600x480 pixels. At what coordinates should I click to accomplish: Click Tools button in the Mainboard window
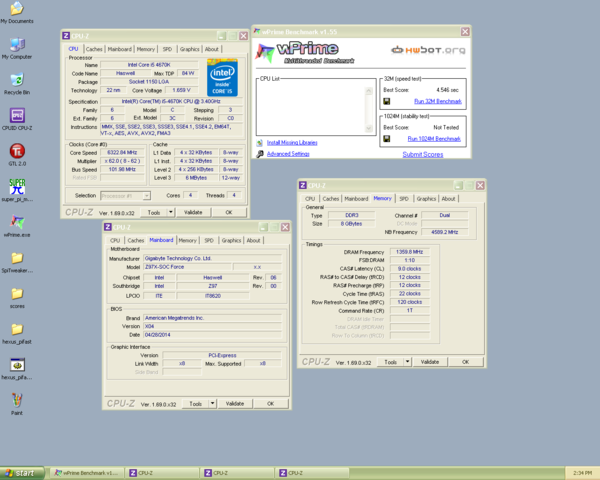[196, 403]
